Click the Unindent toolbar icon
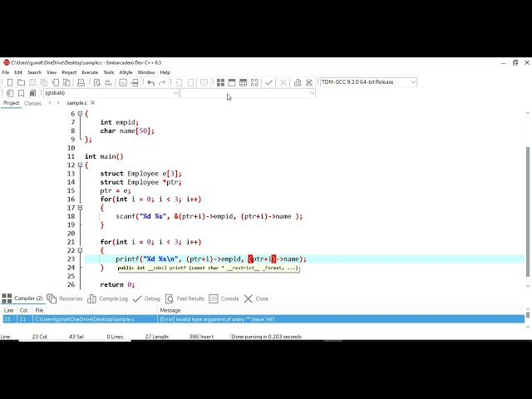Screen dimensions: 532x399 pos(190,82)
